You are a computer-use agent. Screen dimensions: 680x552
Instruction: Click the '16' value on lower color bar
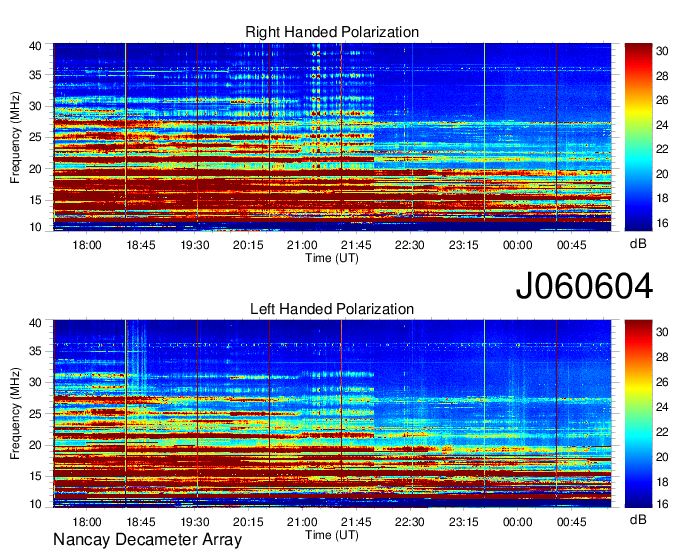(662, 504)
